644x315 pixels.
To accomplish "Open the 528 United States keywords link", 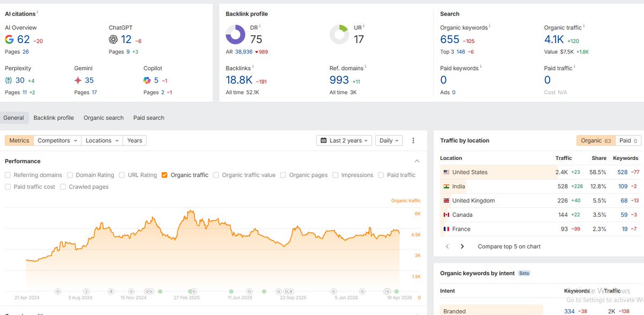I will click(623, 172).
